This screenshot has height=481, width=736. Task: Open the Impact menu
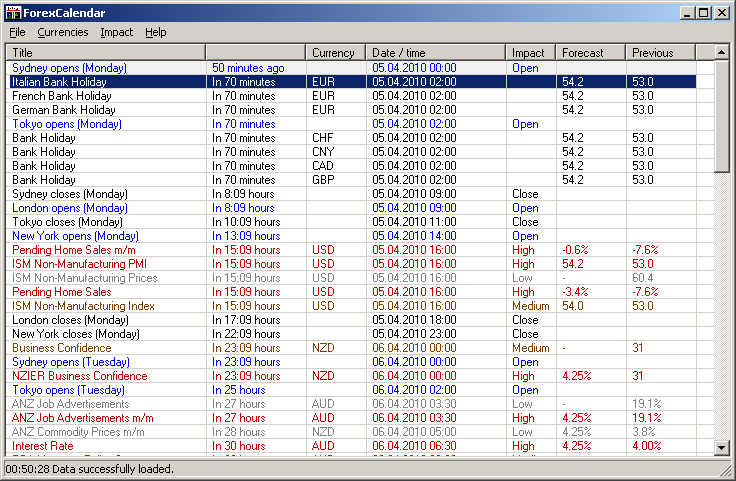pyautogui.click(x=116, y=32)
